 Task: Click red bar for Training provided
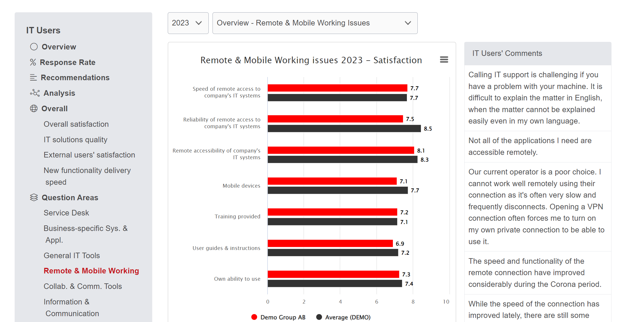[x=333, y=212]
